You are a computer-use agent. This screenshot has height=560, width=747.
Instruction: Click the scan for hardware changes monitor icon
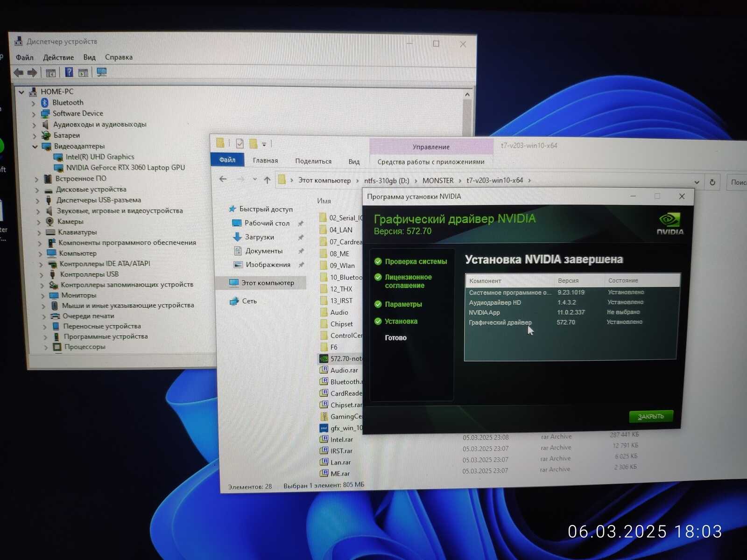tap(101, 72)
